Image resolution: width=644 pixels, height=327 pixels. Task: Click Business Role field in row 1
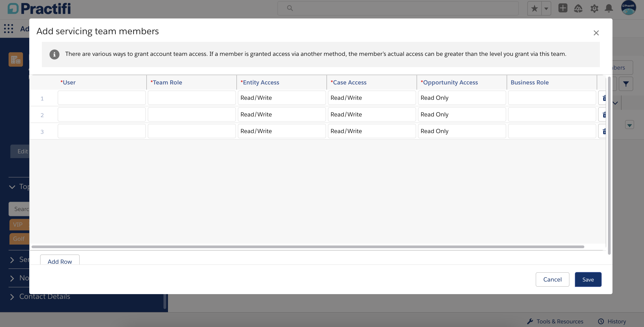coord(552,98)
